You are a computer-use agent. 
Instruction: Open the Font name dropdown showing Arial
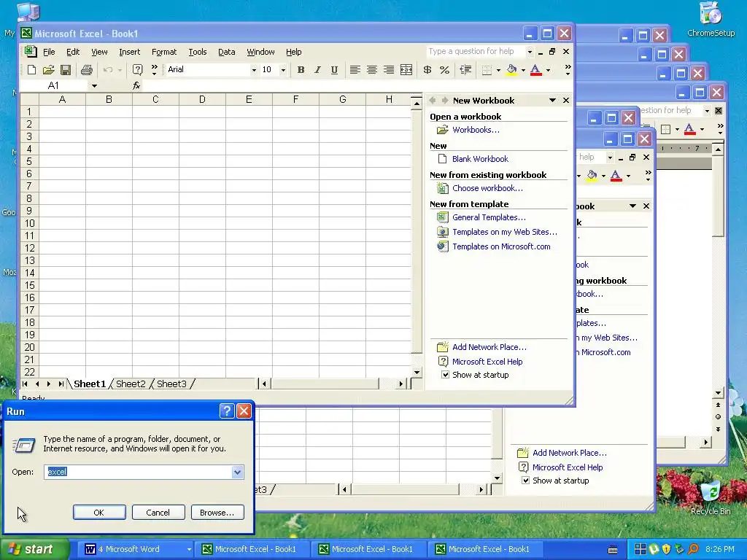(x=254, y=70)
